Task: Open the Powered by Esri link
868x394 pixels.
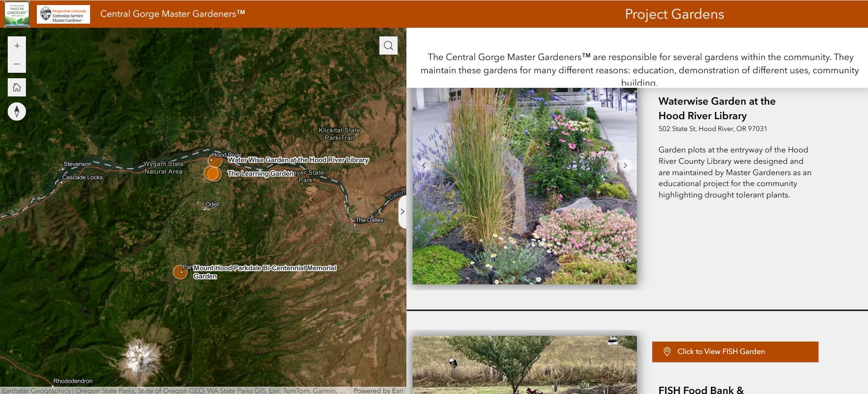Action: pos(378,390)
